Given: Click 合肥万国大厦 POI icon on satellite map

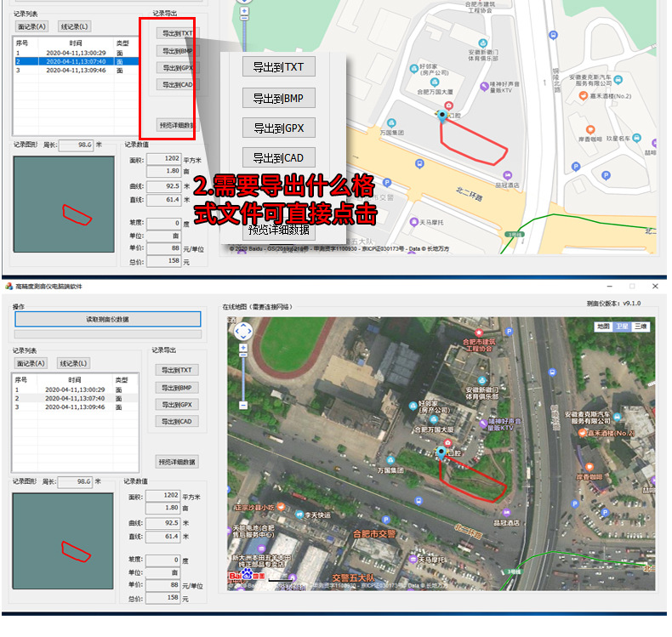Looking at the screenshot, I should coord(434,419).
